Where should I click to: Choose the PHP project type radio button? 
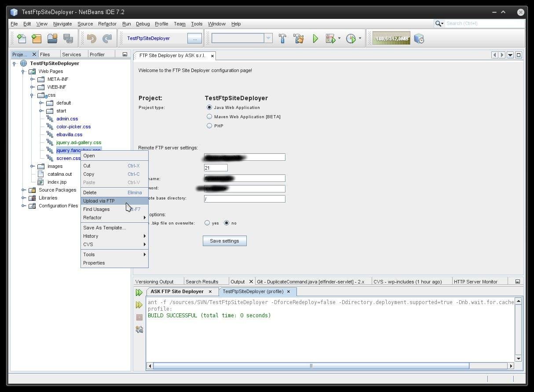(209, 126)
